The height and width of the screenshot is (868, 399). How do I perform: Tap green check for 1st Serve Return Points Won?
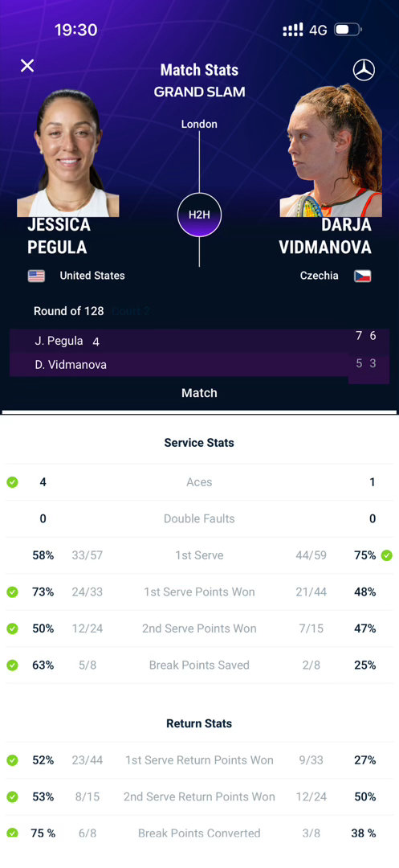(12, 760)
